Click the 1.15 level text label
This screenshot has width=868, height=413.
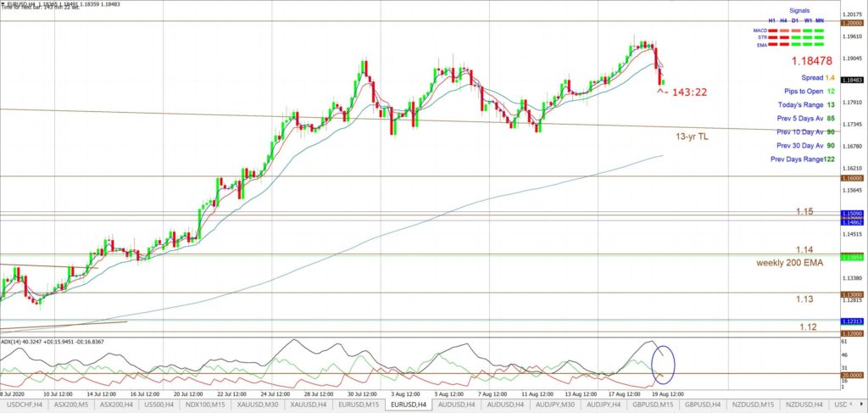[804, 211]
